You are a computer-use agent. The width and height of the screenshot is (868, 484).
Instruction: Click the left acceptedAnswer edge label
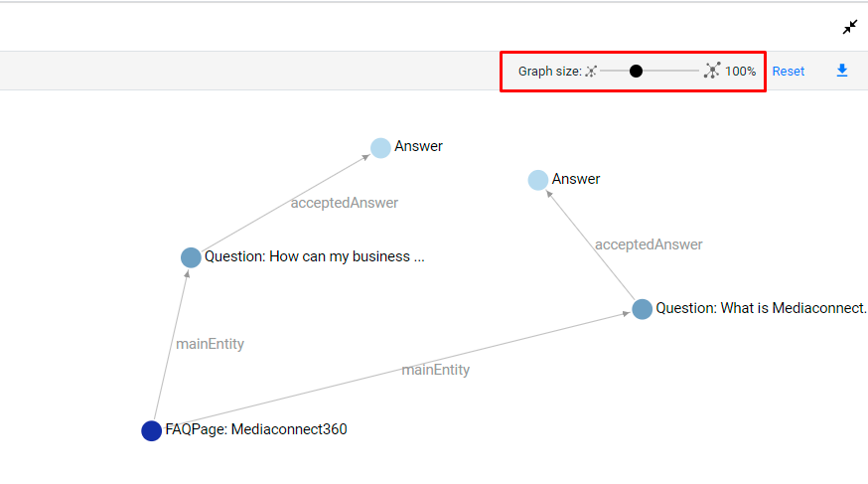pyautogui.click(x=345, y=203)
